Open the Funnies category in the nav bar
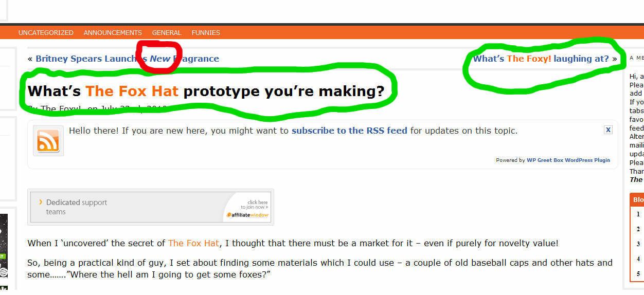 click(206, 32)
